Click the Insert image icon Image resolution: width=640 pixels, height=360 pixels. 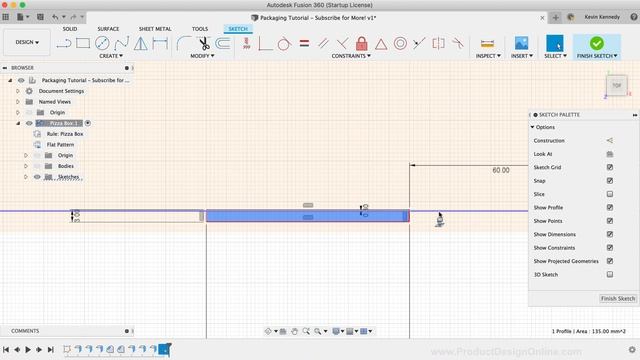pyautogui.click(x=521, y=43)
